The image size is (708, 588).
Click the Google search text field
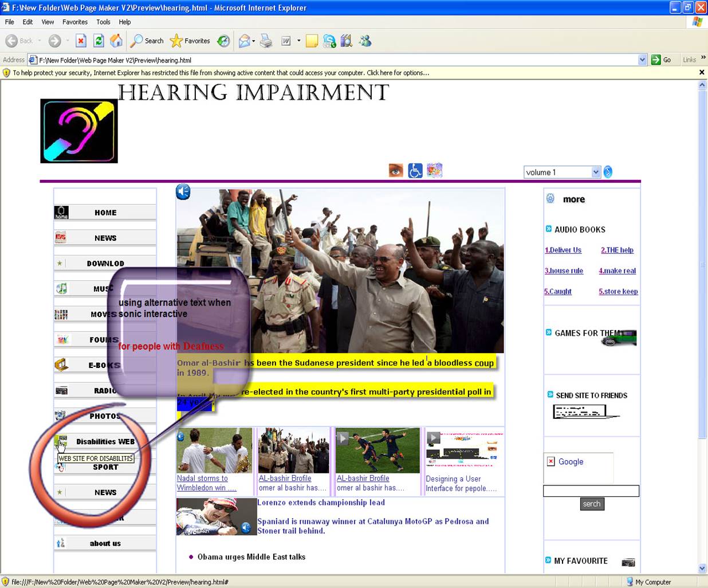591,491
